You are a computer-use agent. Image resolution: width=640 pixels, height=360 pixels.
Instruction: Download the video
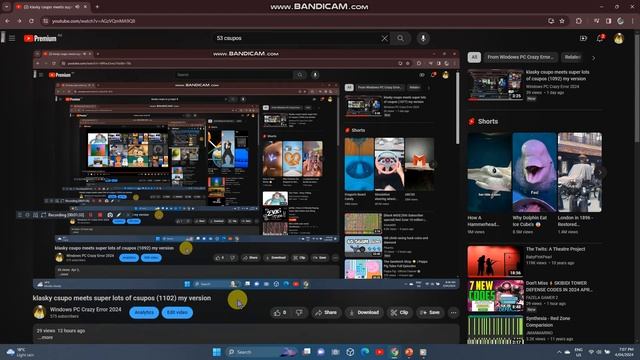click(x=364, y=313)
